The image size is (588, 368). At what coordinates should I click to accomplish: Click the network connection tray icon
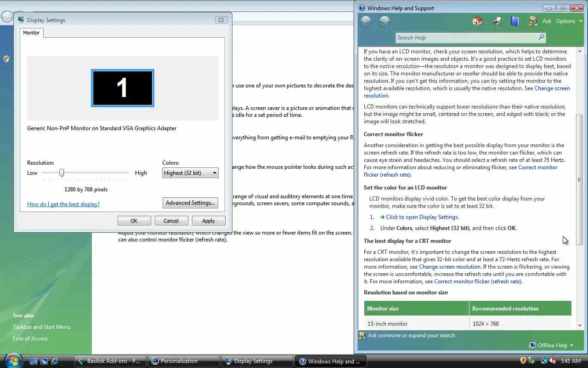coord(544,361)
